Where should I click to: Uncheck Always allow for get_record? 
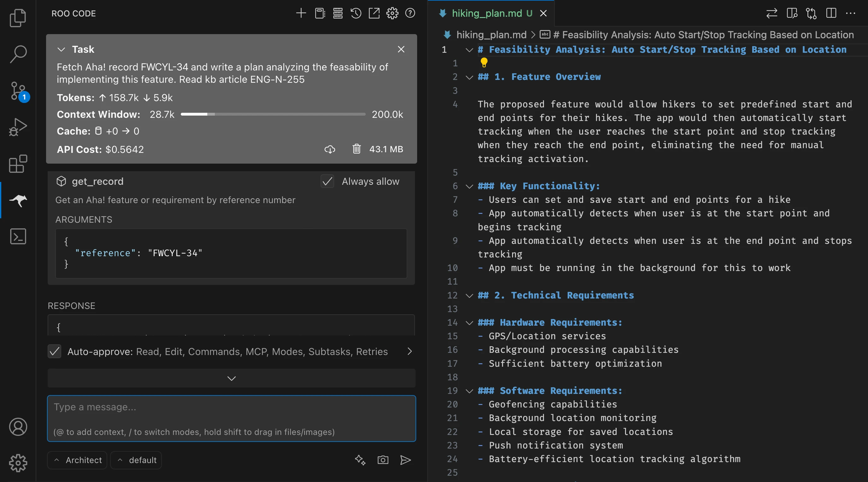pos(327,182)
